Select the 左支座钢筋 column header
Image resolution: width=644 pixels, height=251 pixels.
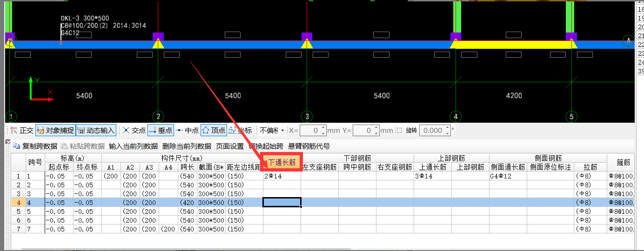pos(320,167)
